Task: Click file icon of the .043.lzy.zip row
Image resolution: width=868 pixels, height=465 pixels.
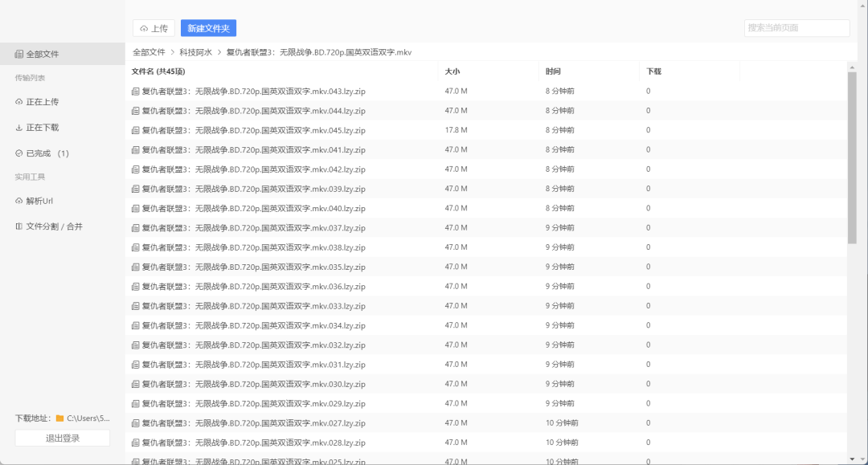Action: click(x=135, y=92)
